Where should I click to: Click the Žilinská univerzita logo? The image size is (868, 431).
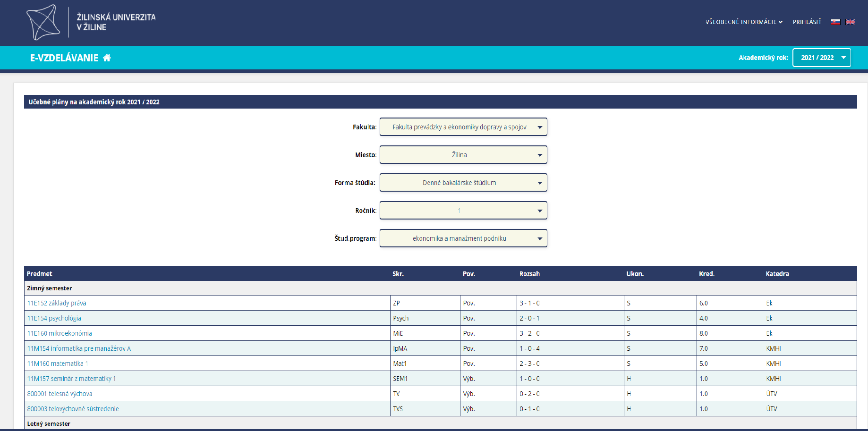(91, 22)
